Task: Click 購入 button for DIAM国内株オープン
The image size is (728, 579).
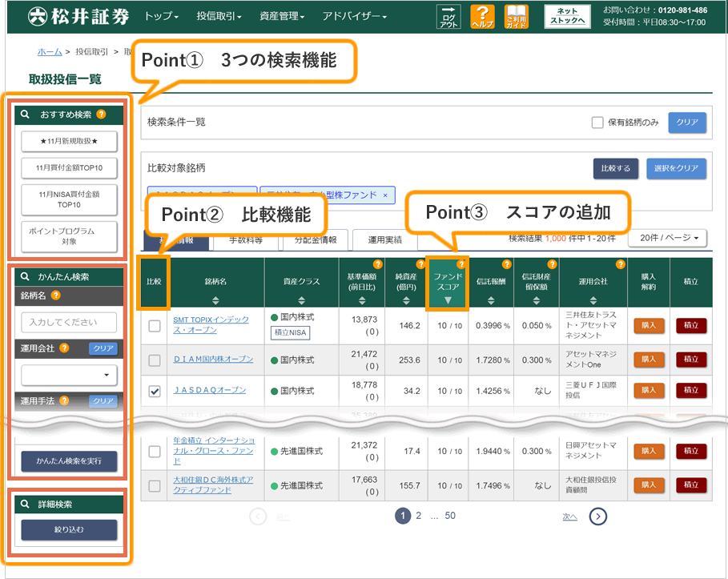Action: 649,360
